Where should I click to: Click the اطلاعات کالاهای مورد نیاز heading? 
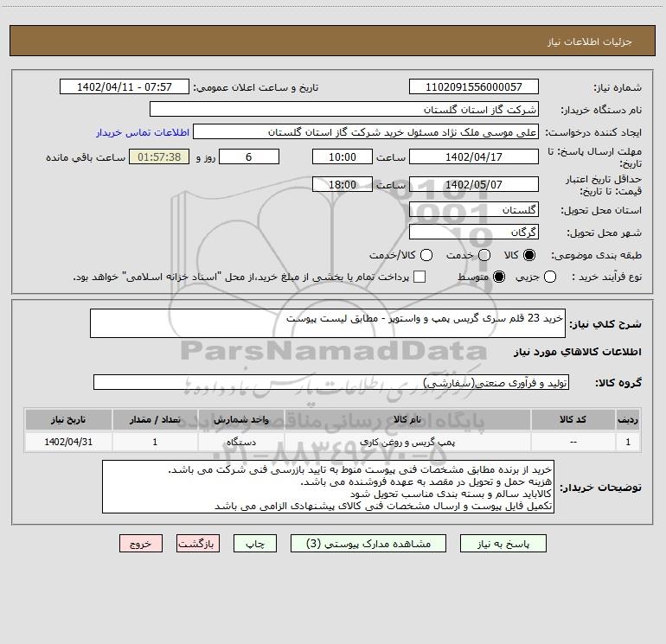578,352
